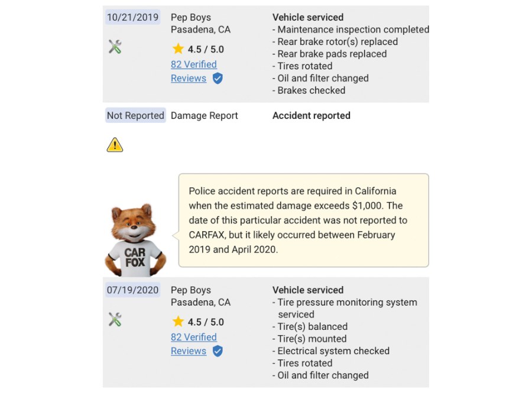Click the police accident report info bubble

304,220
